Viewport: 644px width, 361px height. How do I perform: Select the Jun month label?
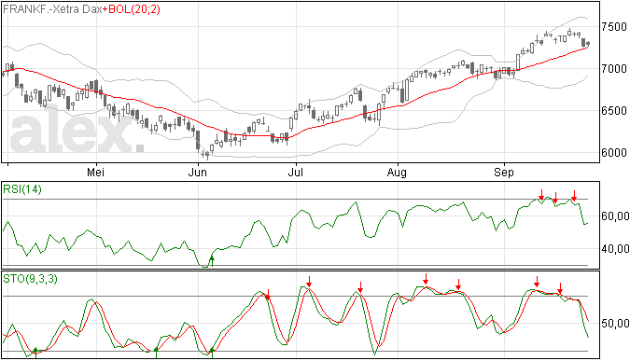coord(197,173)
